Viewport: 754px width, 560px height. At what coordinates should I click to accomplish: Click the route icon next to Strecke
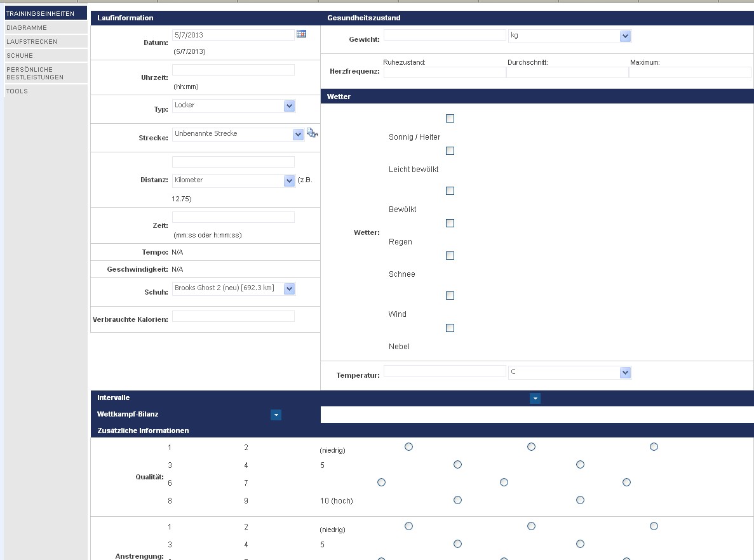[312, 133]
